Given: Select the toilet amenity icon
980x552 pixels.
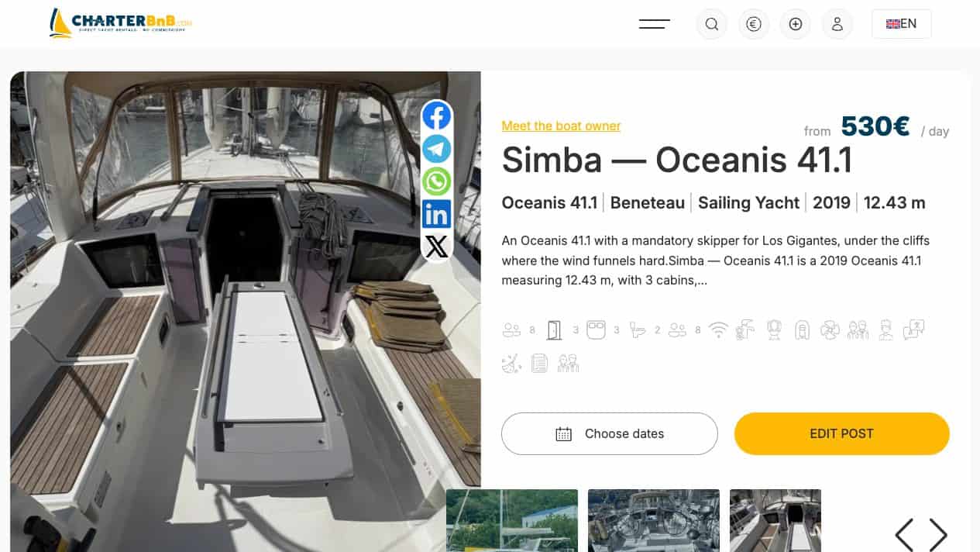Looking at the screenshot, I should [638, 330].
